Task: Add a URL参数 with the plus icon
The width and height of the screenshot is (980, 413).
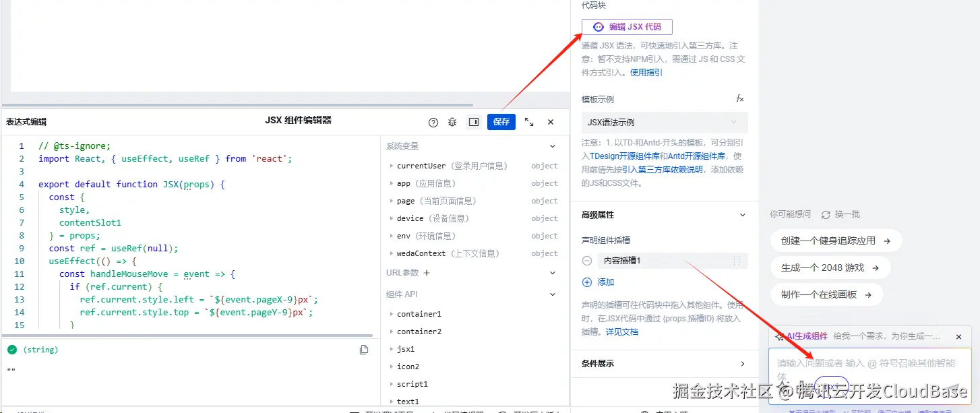Action: coord(426,273)
